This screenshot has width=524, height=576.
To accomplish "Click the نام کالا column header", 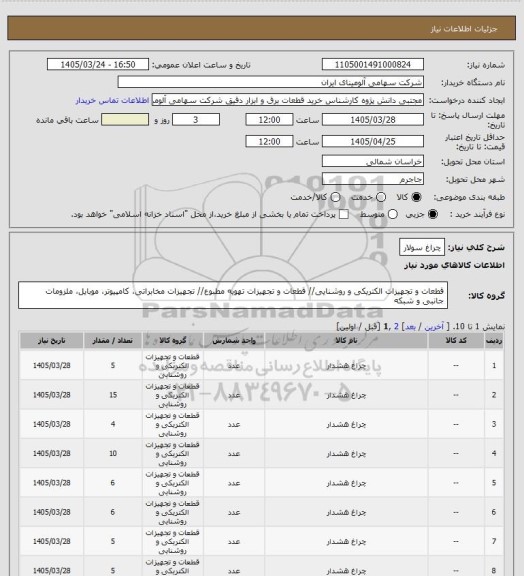I will click(x=346, y=341).
